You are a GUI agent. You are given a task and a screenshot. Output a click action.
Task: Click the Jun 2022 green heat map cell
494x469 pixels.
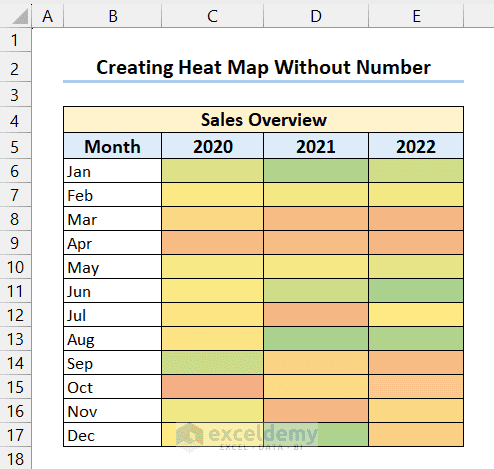pos(416,291)
